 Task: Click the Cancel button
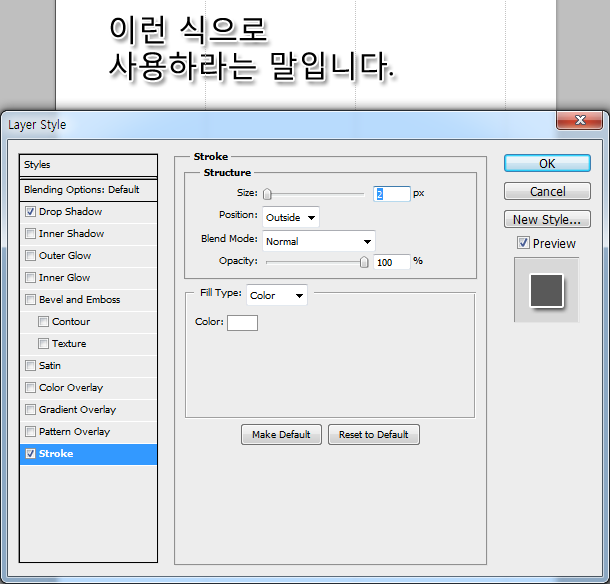pos(547,191)
